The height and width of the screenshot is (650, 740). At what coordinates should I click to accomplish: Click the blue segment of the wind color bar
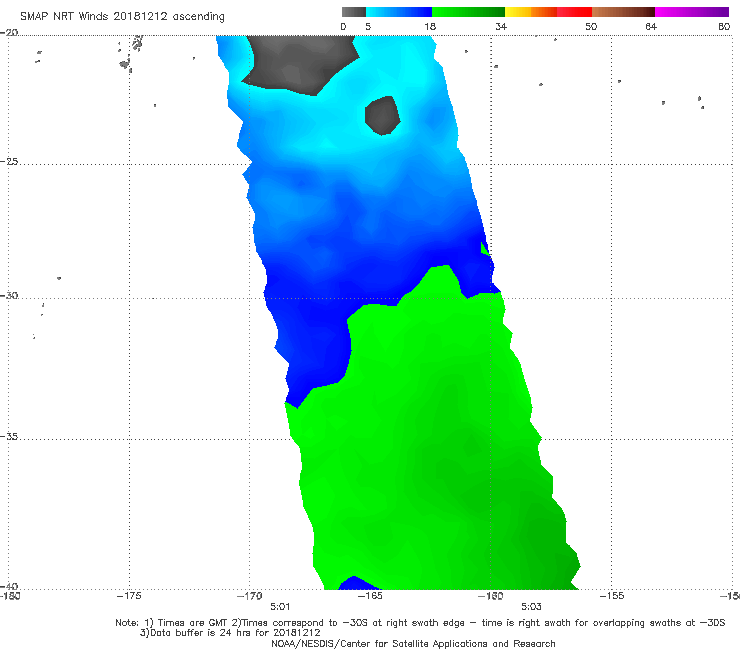[399, 12]
